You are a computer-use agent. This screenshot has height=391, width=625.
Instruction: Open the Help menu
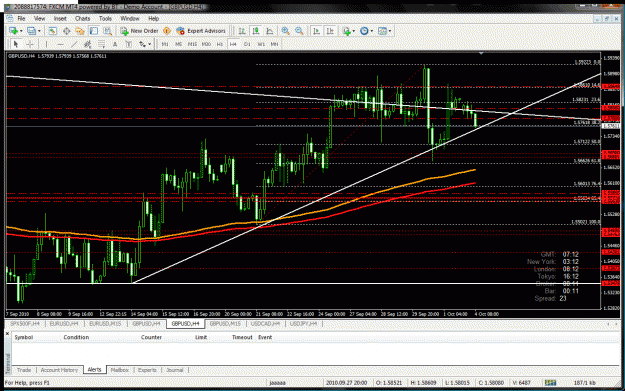click(x=153, y=18)
